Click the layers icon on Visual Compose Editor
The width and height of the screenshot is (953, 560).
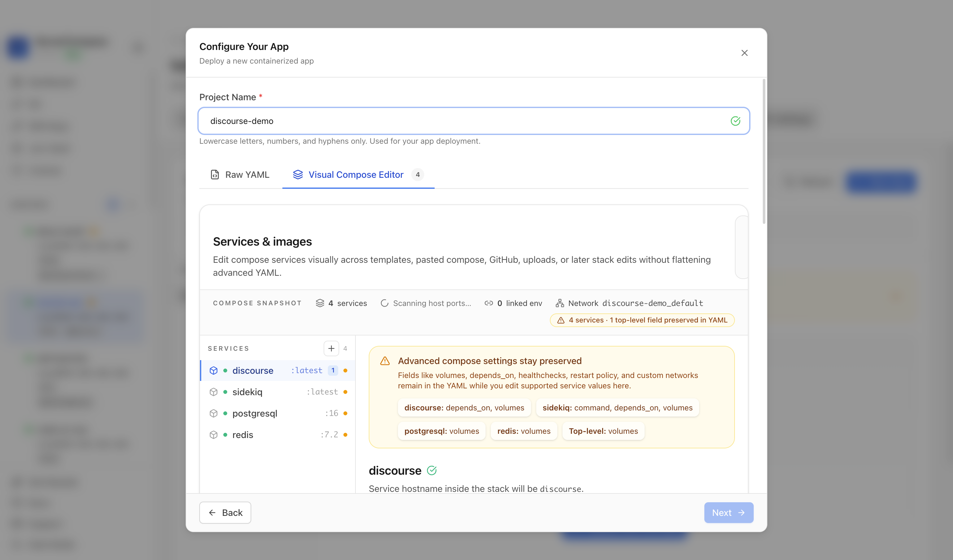tap(298, 175)
